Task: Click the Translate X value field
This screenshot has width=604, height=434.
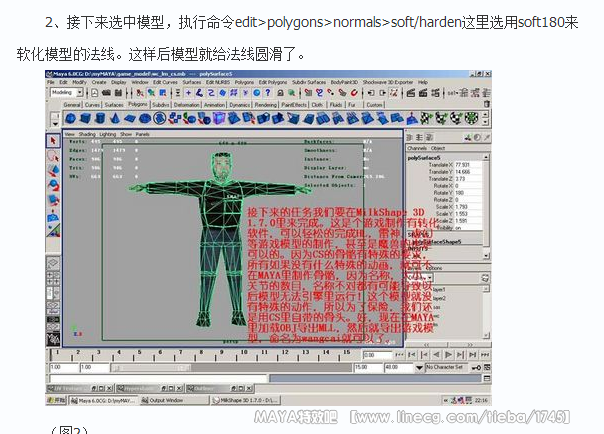Action: tap(468, 165)
